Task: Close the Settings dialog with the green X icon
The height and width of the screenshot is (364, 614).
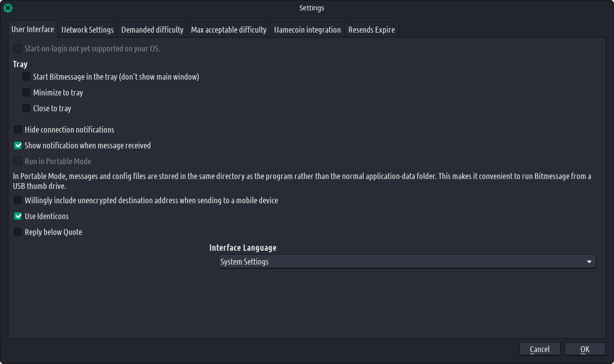Action: coord(8,8)
